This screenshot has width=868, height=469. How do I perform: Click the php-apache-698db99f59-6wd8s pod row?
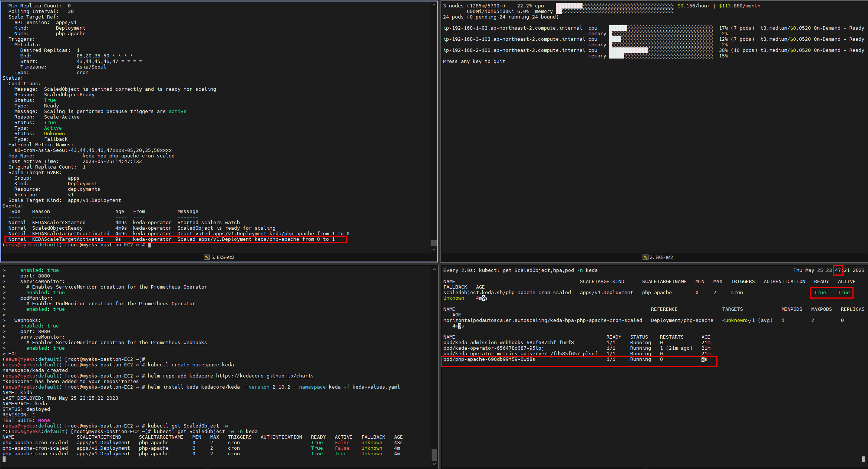[489, 359]
